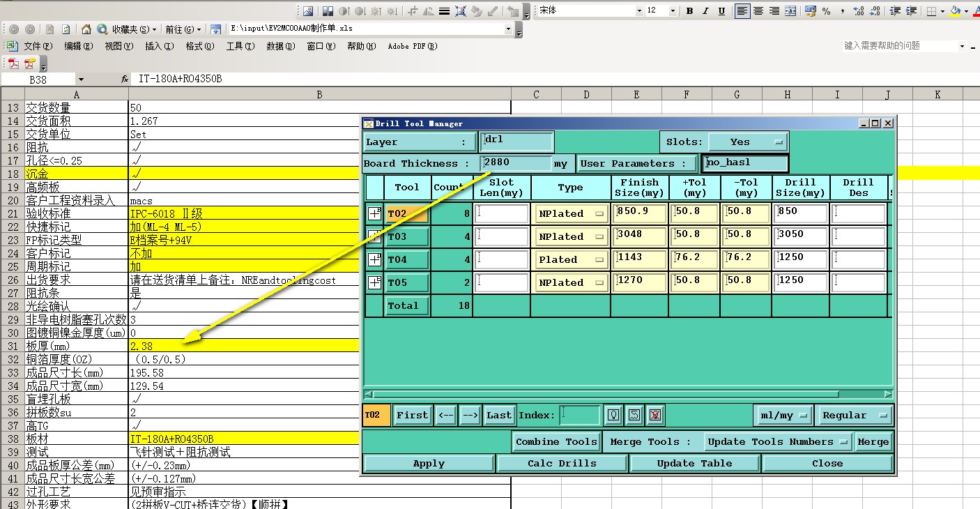The image size is (980, 509).
Task: Open T03 Type NPlated dropdown
Action: [571, 236]
